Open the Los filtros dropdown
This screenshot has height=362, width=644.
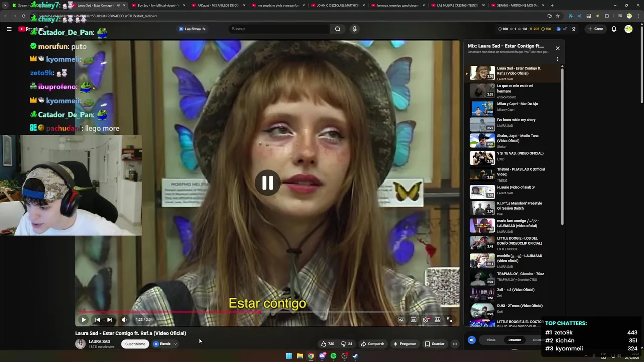tap(192, 29)
